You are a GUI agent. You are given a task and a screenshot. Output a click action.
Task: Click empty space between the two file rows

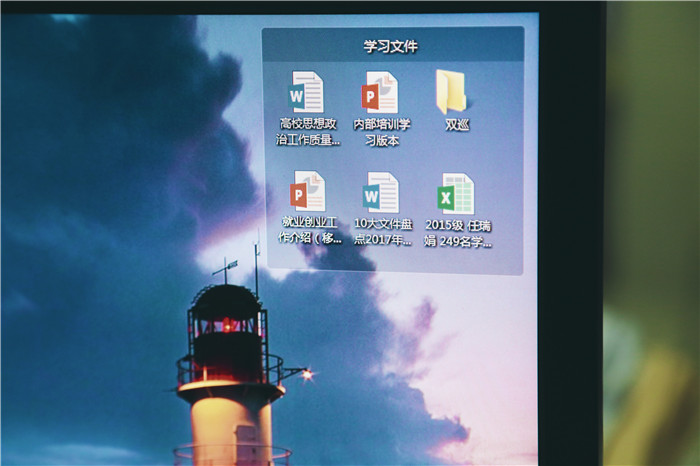click(392, 160)
